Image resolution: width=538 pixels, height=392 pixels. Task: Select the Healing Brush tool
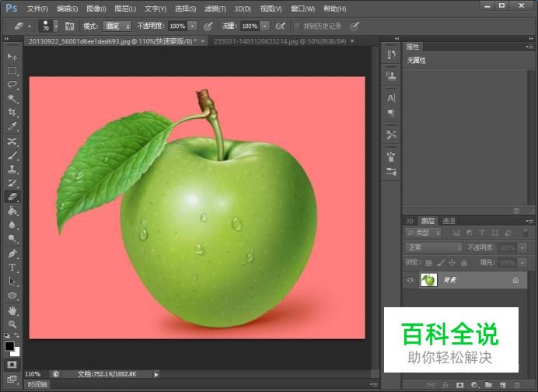[x=12, y=142]
